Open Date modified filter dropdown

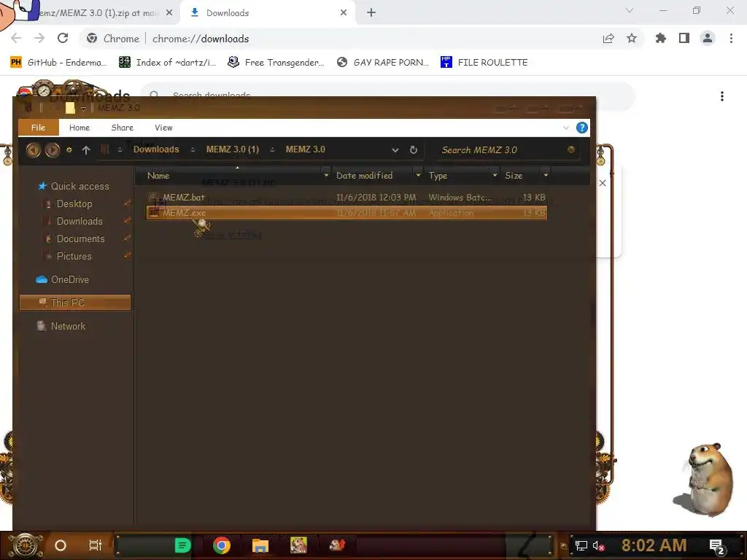418,176
